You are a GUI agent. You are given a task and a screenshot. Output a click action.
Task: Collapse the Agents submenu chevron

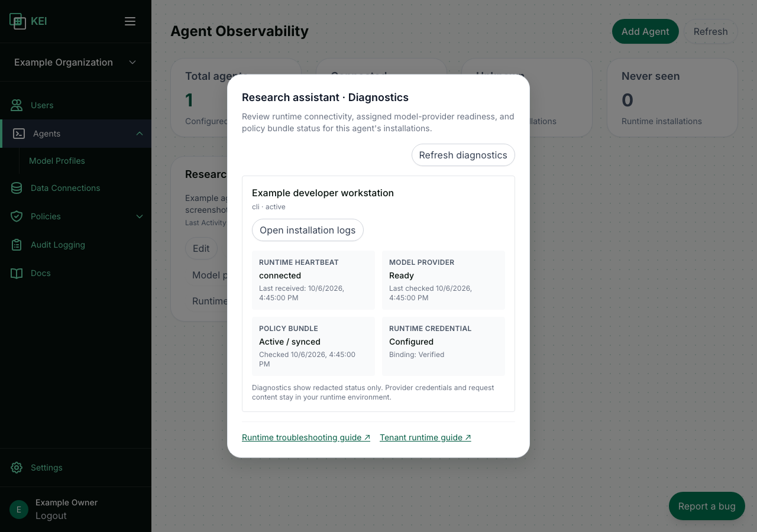click(x=140, y=134)
